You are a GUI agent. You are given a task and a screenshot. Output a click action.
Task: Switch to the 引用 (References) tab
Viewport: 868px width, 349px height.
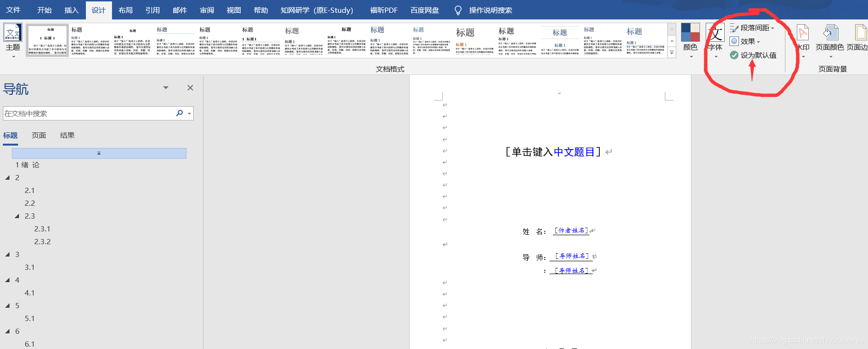[x=153, y=10]
